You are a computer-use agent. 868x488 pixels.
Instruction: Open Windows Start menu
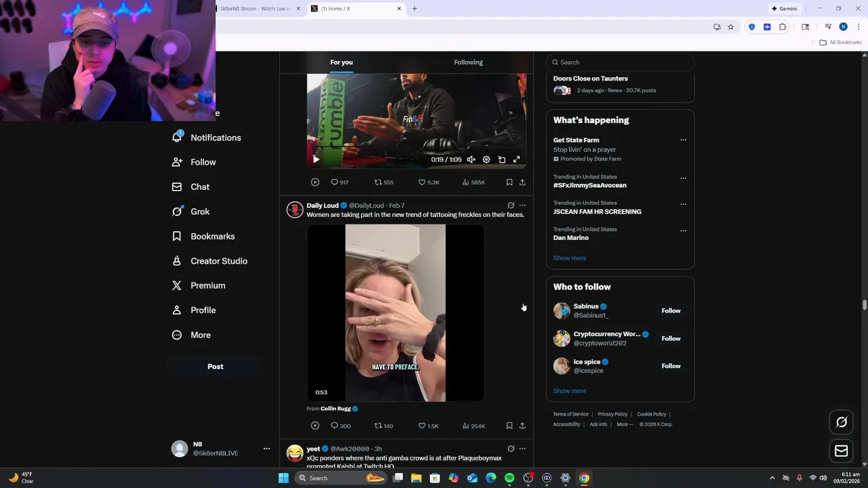pos(283,478)
